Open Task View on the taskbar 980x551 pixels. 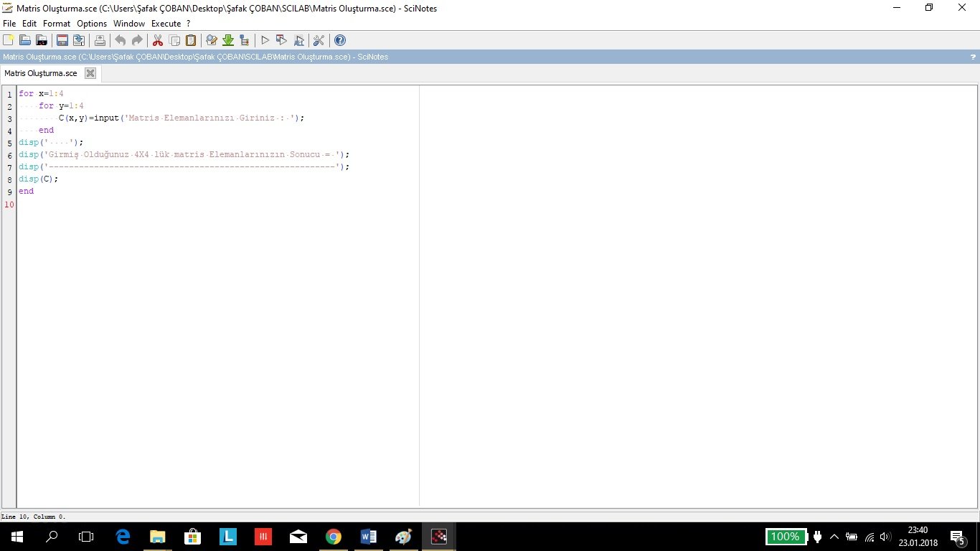(86, 537)
